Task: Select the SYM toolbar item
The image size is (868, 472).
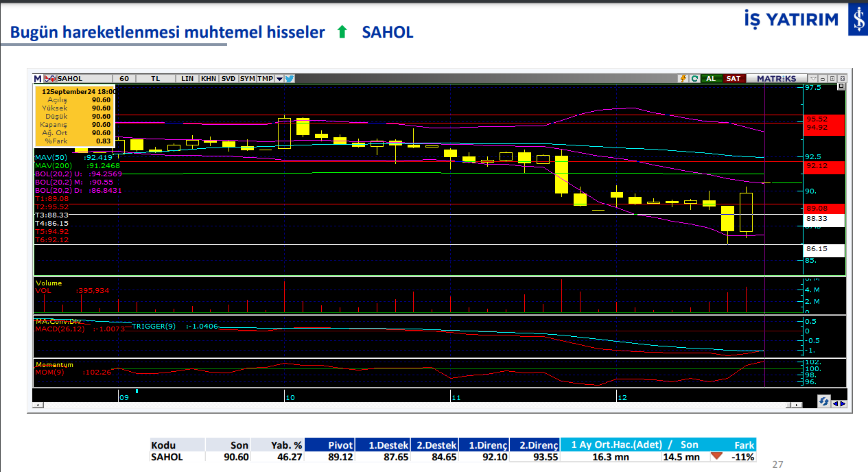Action: coord(247,79)
